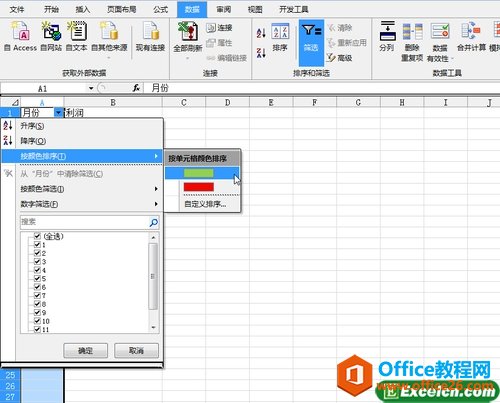Click Advanced (高级) filter icon
The height and width of the screenshot is (403, 500).
pyautogui.click(x=339, y=58)
